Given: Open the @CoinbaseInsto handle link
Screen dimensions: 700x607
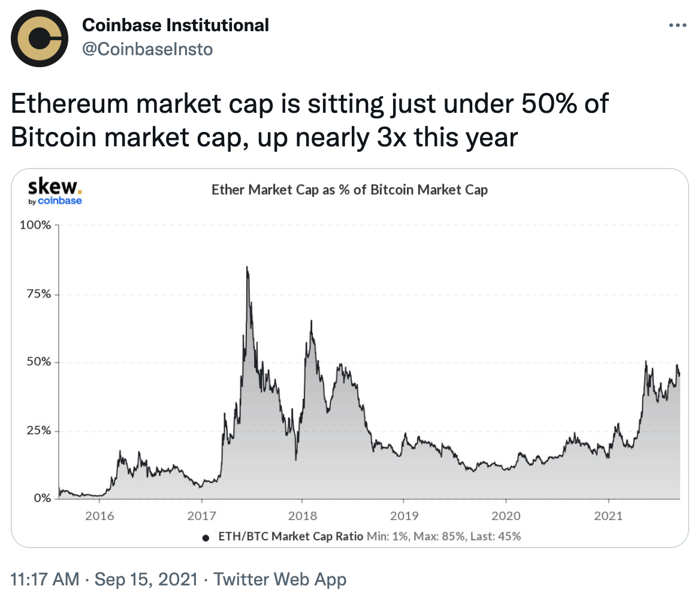Looking at the screenshot, I should pyautogui.click(x=147, y=49).
